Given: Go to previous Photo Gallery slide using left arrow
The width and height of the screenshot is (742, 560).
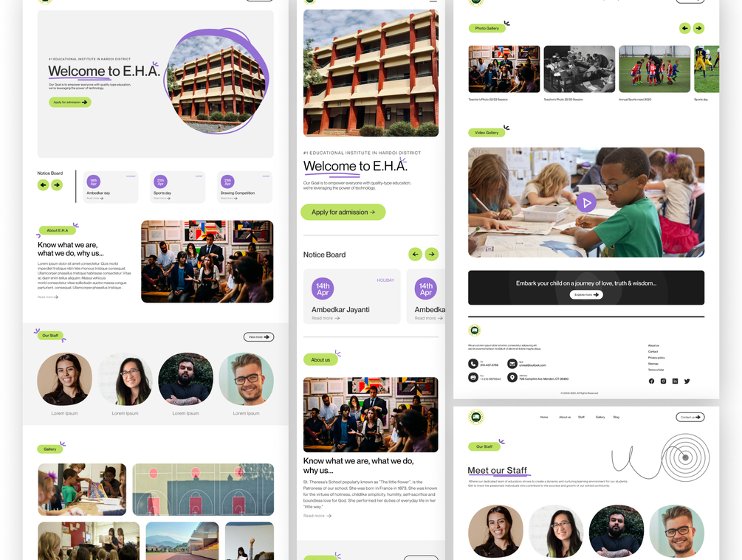Looking at the screenshot, I should pos(684,28).
